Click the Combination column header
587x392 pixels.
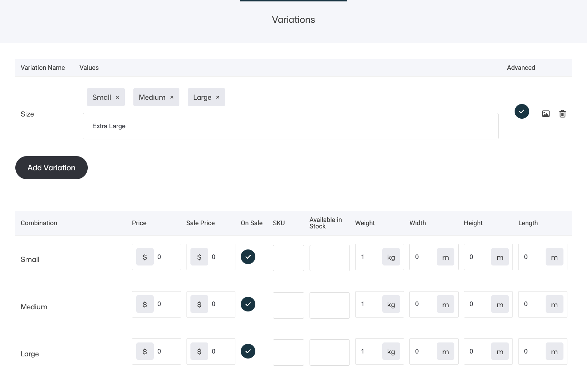39,223
